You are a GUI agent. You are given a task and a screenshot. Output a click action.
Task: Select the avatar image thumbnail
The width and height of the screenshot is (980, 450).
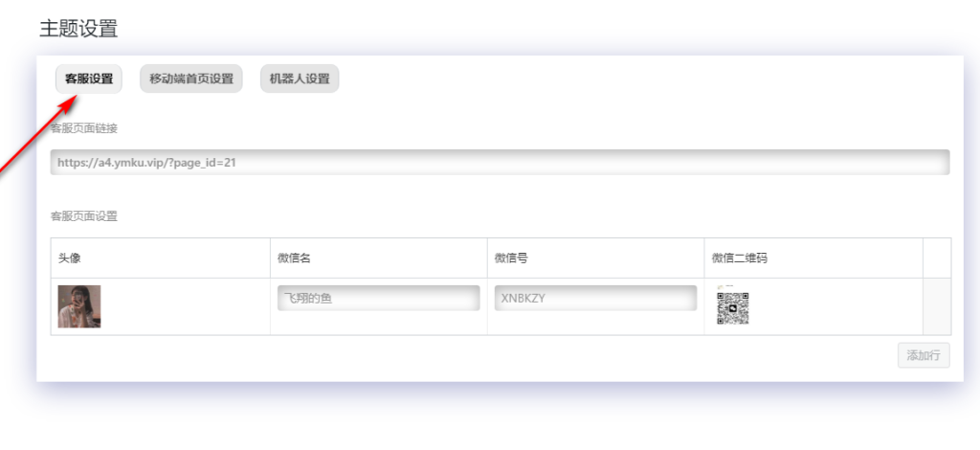pyautogui.click(x=79, y=306)
